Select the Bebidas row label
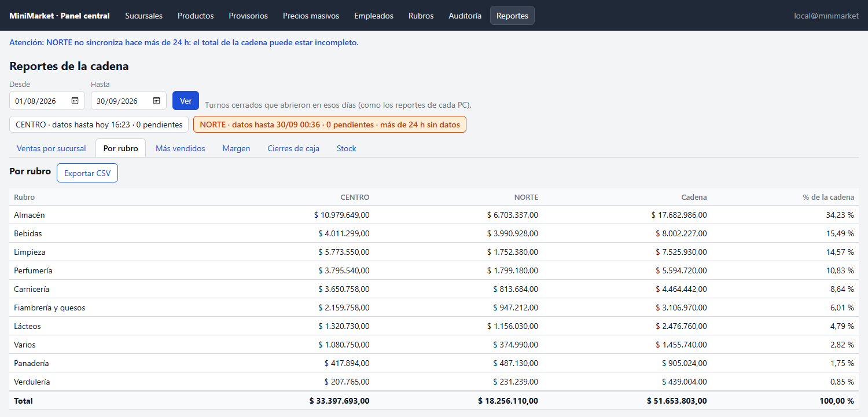This screenshot has height=417, width=868. click(28, 233)
